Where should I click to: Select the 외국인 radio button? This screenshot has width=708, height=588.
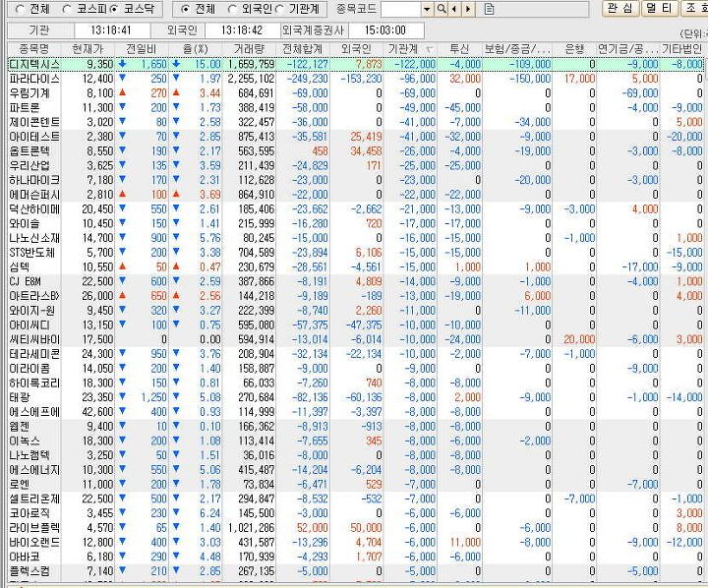[232, 9]
